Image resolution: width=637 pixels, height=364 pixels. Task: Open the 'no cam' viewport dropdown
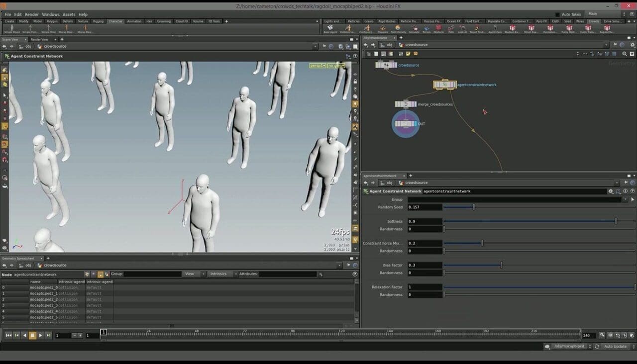[336, 66]
